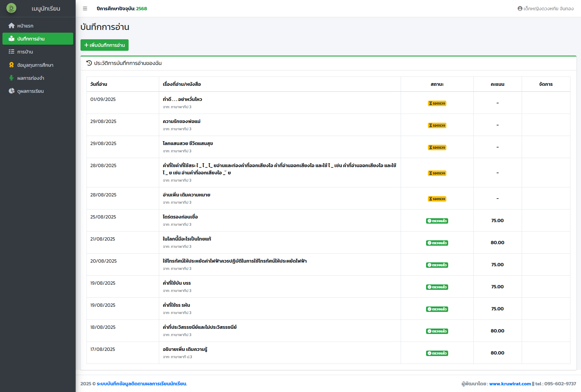The image size is (581, 392).
Task: Click the ตรวจแล้ว badge for ไตร่ตรองก่อนเชื่อ
Action: 437,221
